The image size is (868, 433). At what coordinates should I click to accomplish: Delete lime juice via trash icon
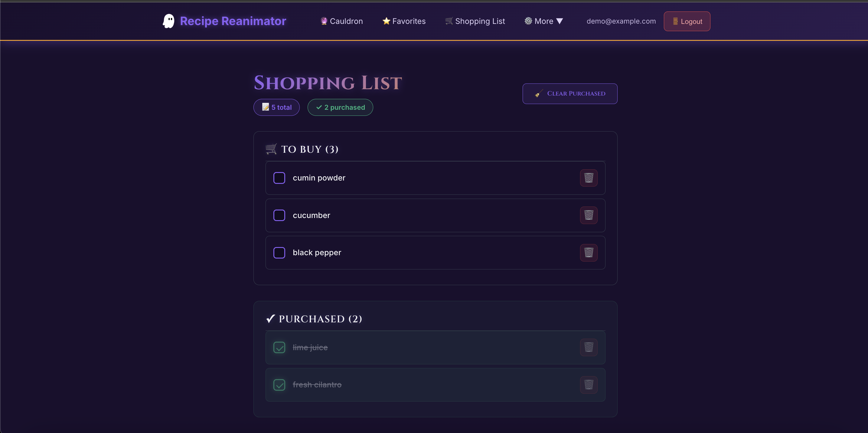[588, 347]
